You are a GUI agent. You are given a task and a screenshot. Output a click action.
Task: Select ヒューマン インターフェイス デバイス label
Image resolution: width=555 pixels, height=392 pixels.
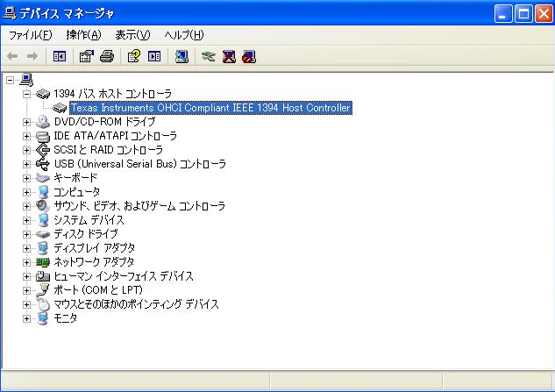124,276
